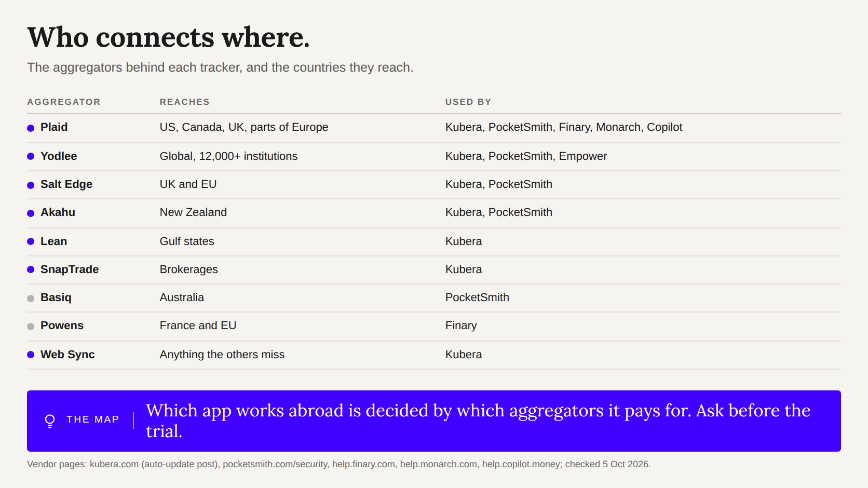The height and width of the screenshot is (488, 868).
Task: Select the Powens aggregator name
Action: 62,326
